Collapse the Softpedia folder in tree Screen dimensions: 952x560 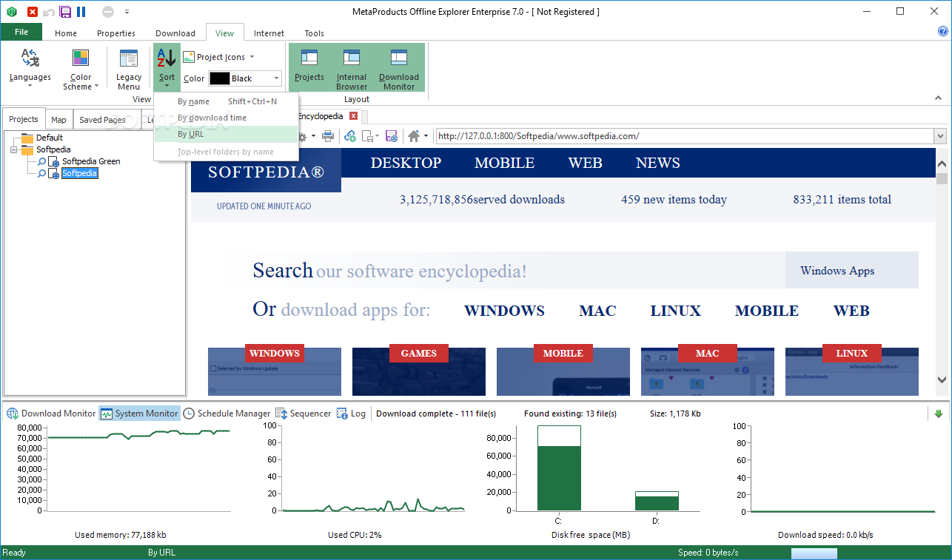point(14,149)
